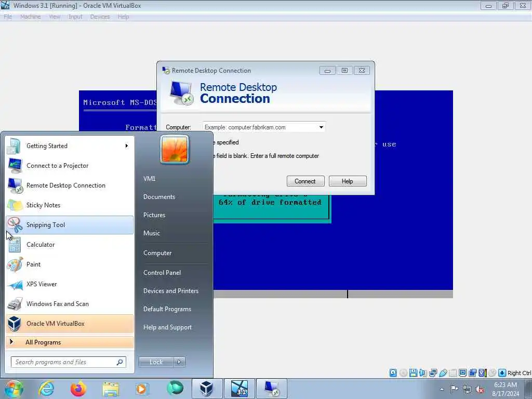532x399 pixels.
Task: Click the Search programs and files box
Action: [x=69, y=362]
